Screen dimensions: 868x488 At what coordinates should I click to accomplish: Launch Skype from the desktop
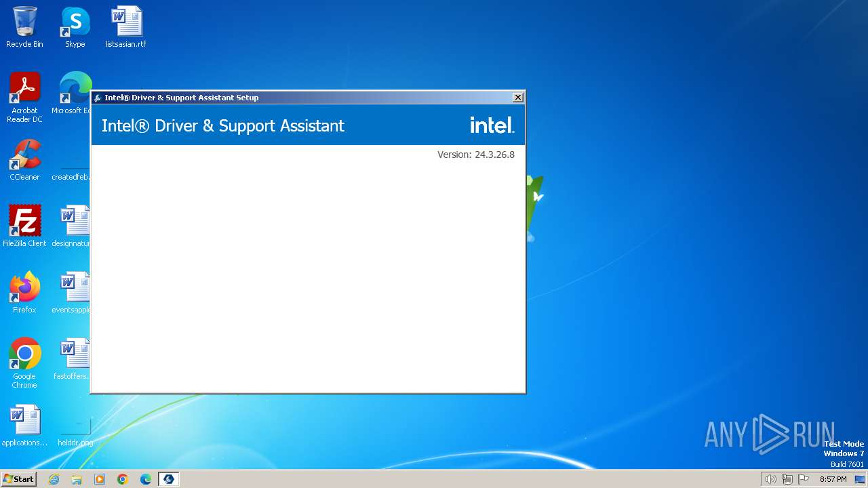tap(75, 27)
